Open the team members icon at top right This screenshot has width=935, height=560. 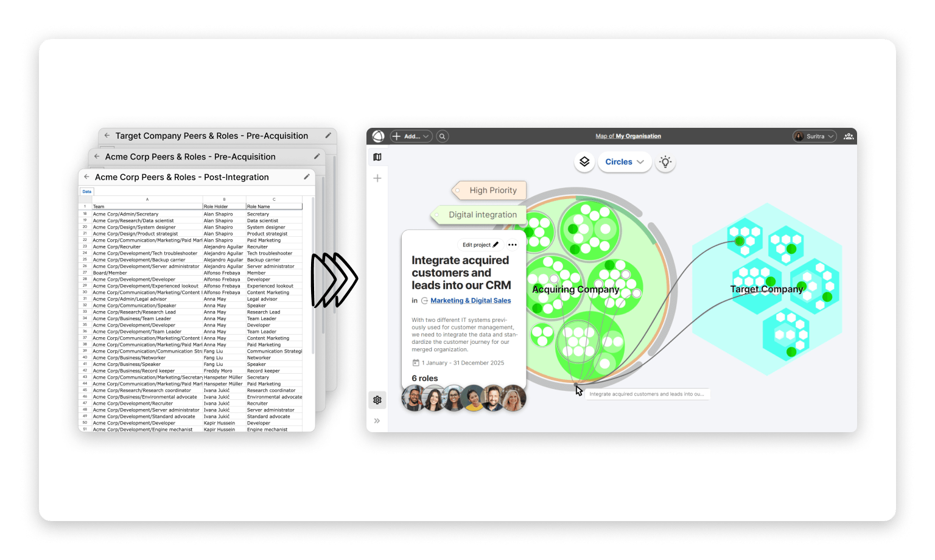pyautogui.click(x=849, y=136)
